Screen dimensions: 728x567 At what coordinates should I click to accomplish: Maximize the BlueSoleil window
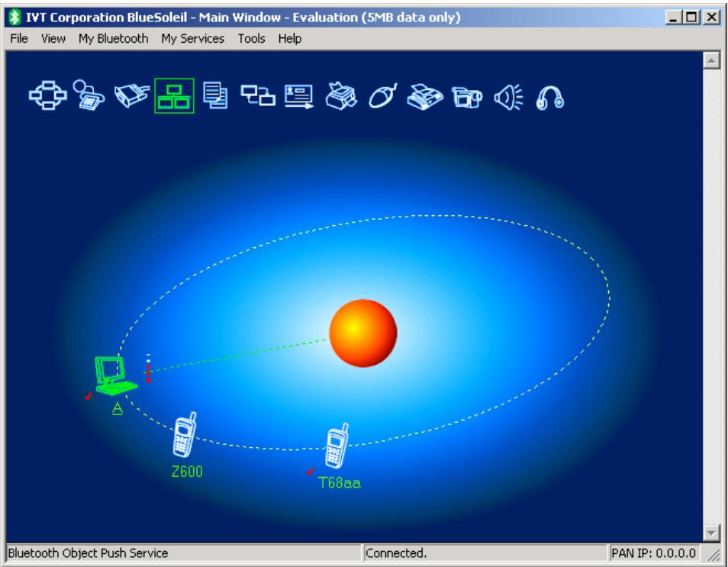(x=691, y=18)
